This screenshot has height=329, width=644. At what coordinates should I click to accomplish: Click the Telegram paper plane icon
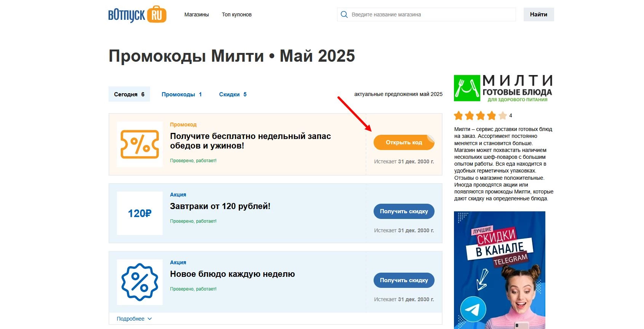[473, 309]
